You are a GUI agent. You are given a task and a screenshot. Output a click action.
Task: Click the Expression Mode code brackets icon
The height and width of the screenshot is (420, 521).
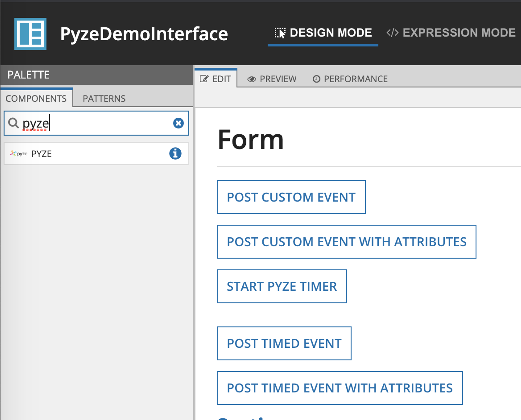point(392,33)
